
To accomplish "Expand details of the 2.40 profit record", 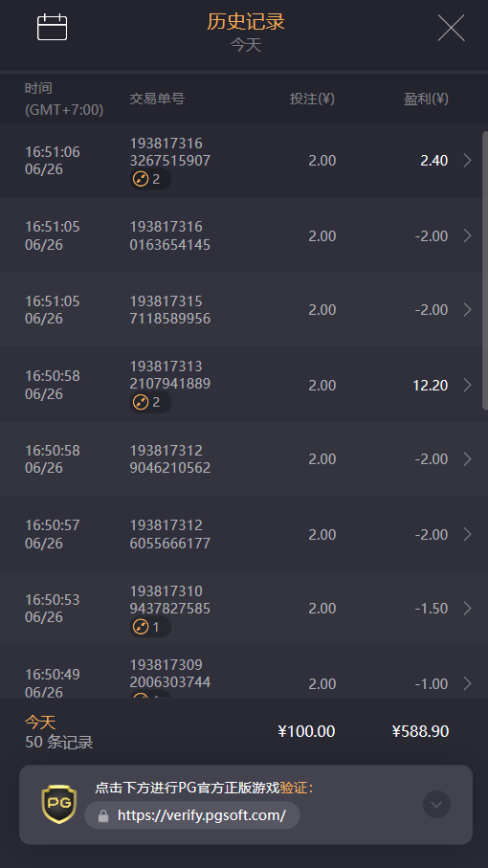I will click(468, 161).
